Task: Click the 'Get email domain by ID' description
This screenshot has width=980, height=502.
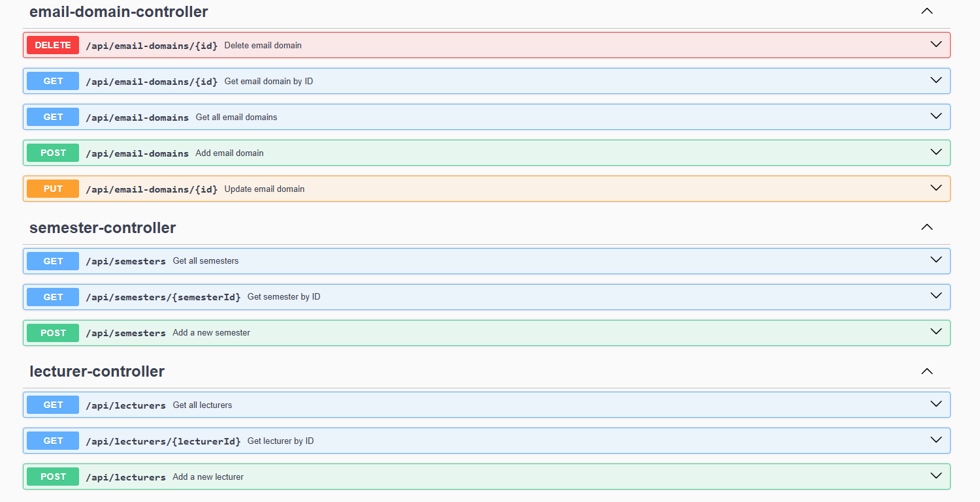Action: pyautogui.click(x=269, y=82)
